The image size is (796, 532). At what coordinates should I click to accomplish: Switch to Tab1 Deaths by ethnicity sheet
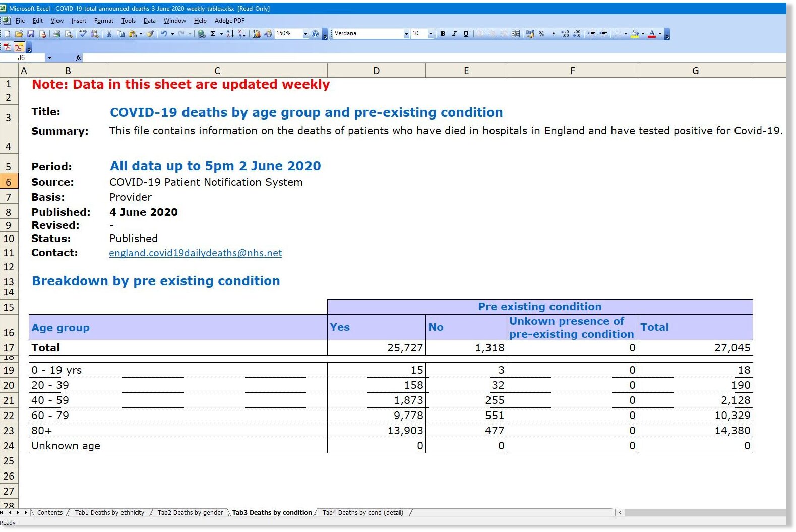pos(109,513)
